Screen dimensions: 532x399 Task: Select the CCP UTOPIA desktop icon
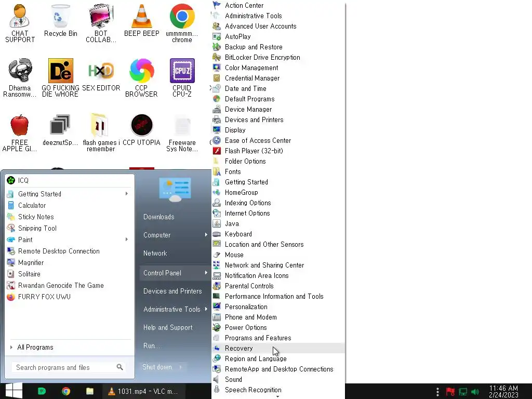[141, 129]
